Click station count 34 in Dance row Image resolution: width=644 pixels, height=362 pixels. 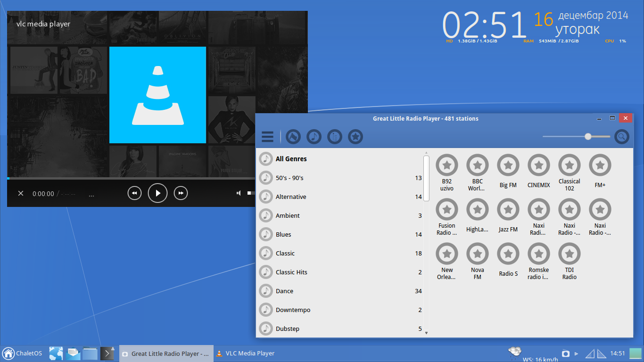point(418,291)
